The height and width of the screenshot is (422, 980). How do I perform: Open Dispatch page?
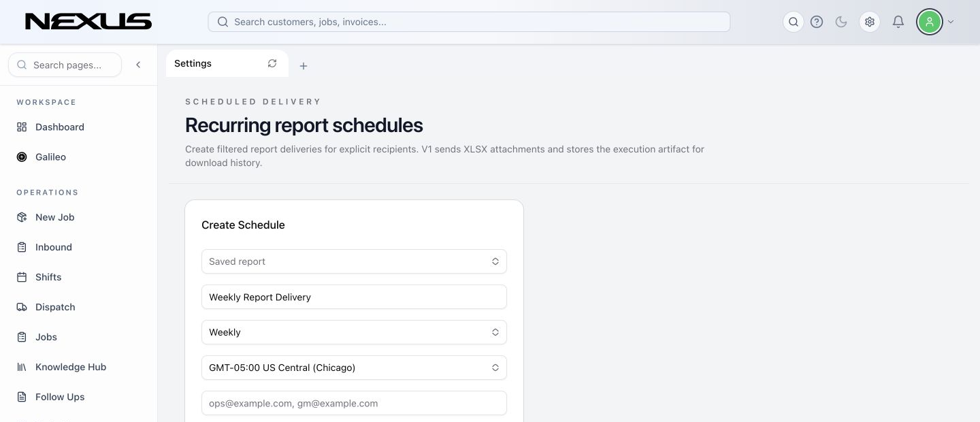click(x=55, y=307)
